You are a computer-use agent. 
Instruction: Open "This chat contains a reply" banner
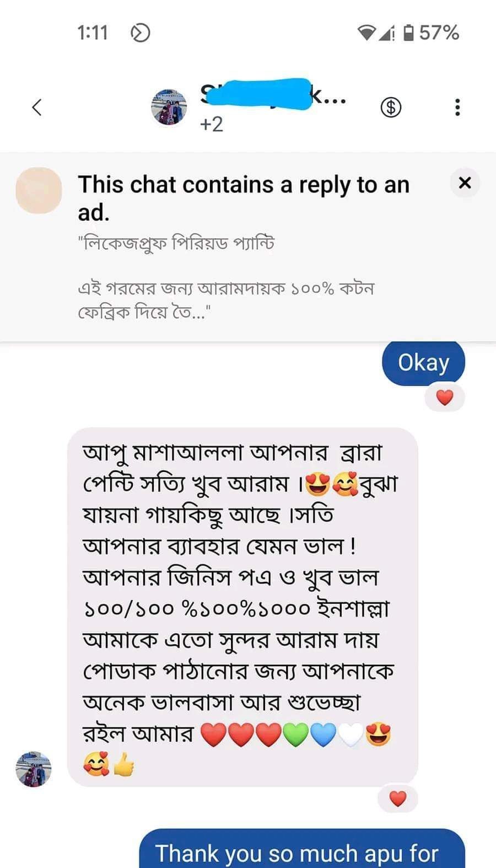click(x=243, y=198)
